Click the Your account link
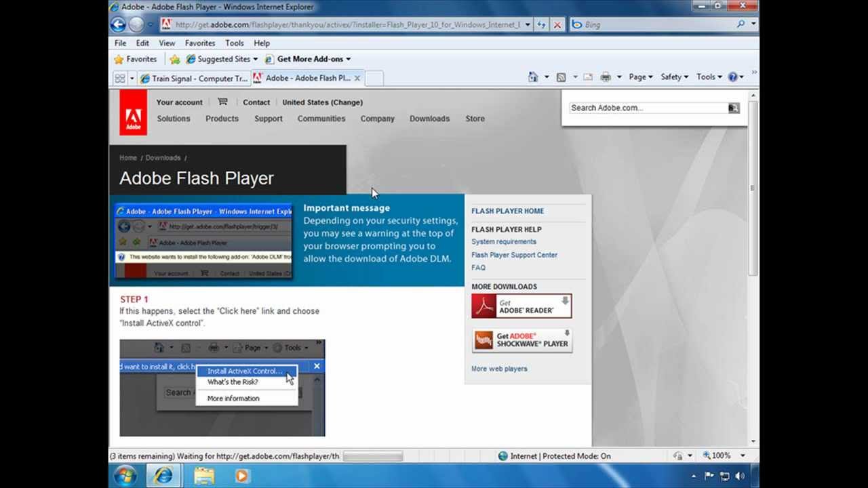The height and width of the screenshot is (488, 868). click(179, 102)
